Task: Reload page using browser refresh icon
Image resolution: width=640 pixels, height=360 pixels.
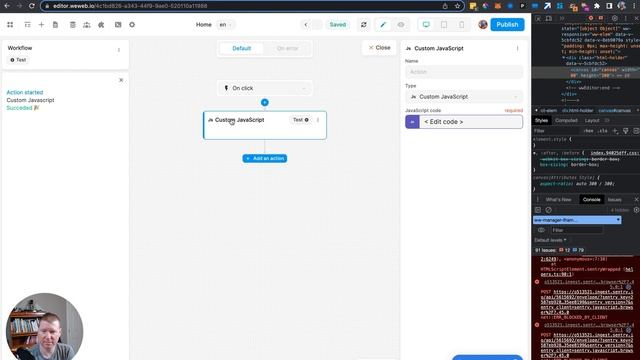Action: [31, 6]
